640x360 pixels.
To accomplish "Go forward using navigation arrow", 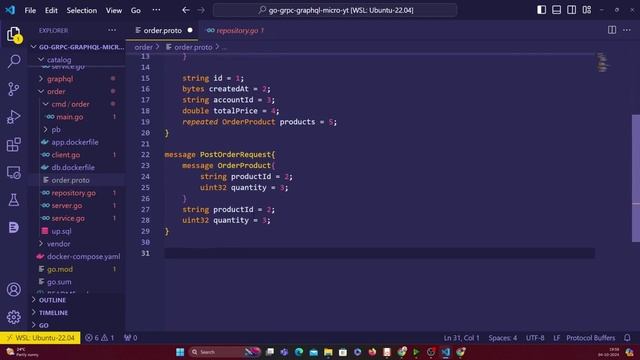I will (201, 10).
